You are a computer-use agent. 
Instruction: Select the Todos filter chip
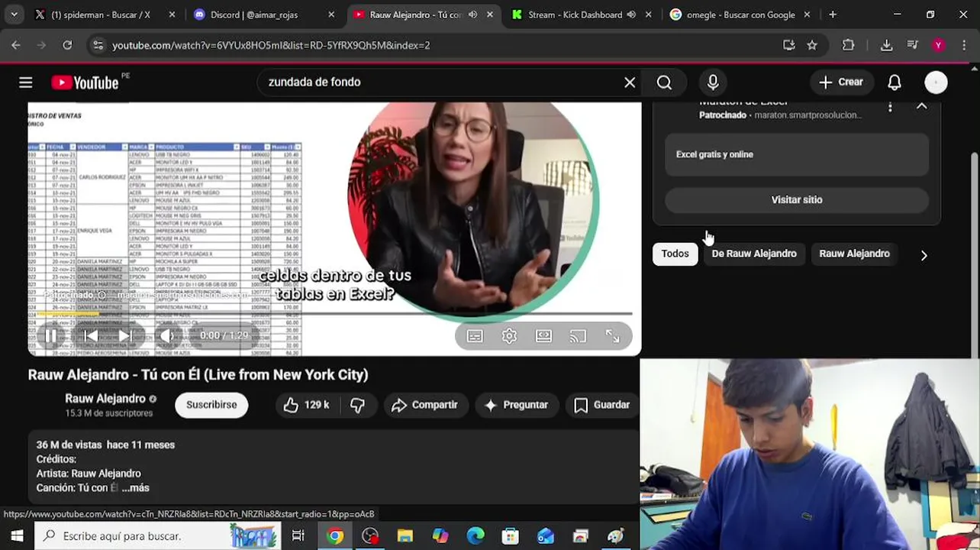675,254
